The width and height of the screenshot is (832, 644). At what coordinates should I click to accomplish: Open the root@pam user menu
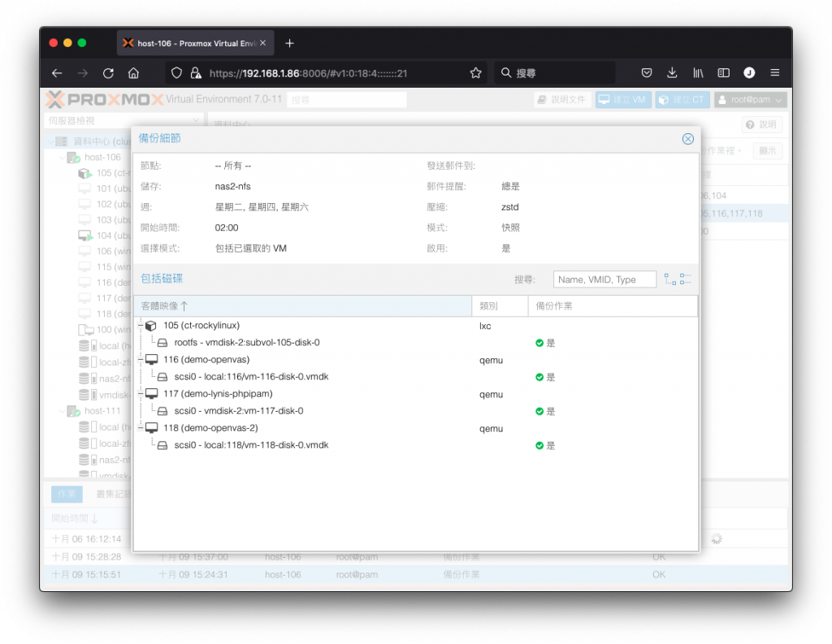(750, 100)
